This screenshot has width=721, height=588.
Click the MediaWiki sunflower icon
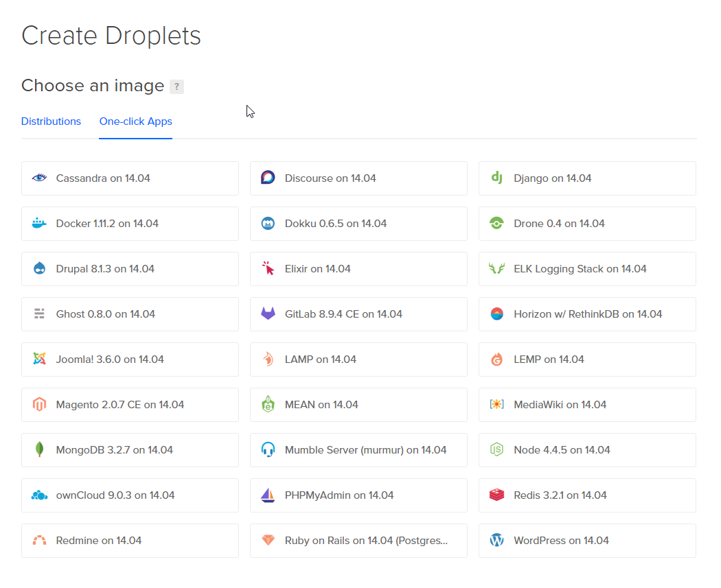496,404
